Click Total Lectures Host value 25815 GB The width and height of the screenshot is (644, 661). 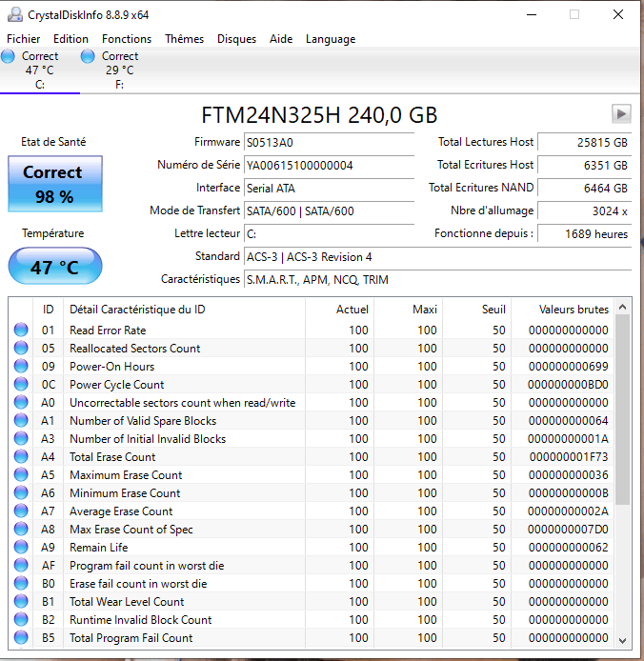click(585, 143)
